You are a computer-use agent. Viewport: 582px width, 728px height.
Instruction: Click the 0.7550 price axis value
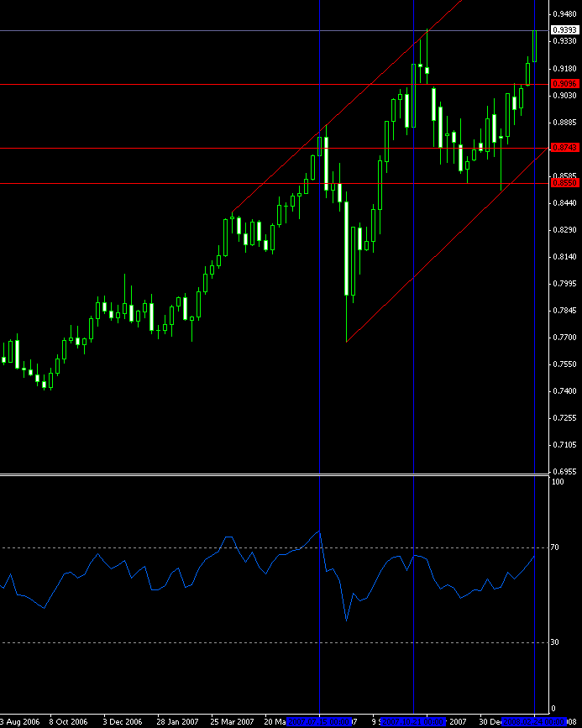pos(564,364)
